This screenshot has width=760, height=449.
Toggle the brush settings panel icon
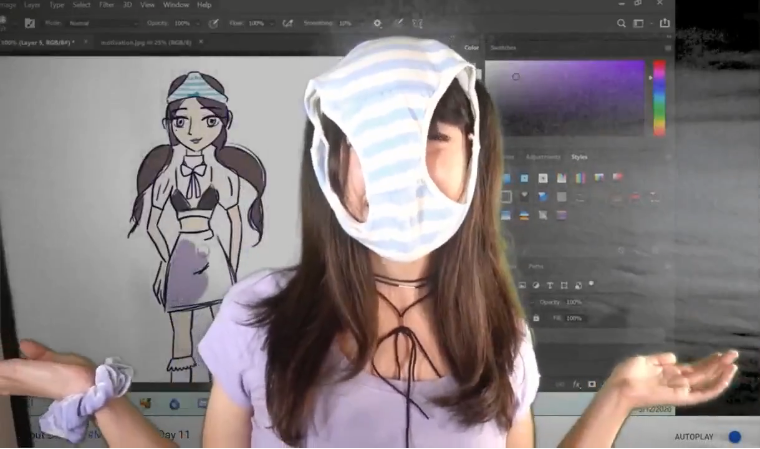pyautogui.click(x=30, y=23)
